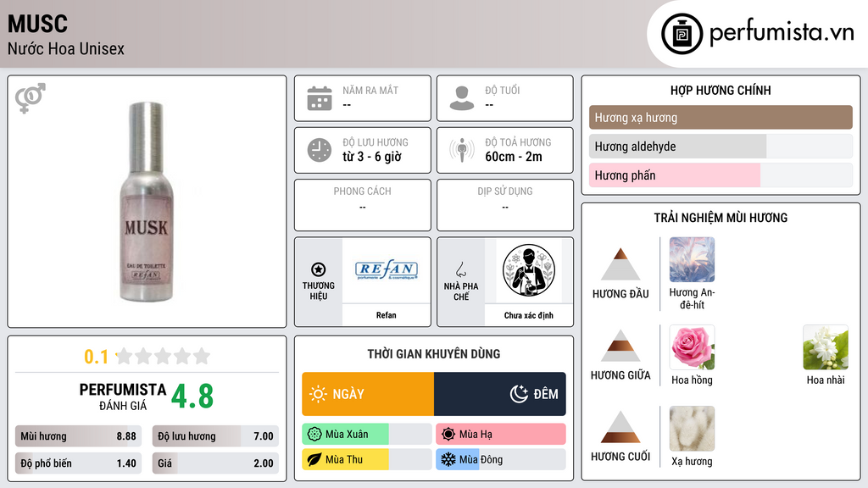Viewport: 868px width, 488px height.
Task: Select the Đêm nighttime segment
Action: coord(500,394)
